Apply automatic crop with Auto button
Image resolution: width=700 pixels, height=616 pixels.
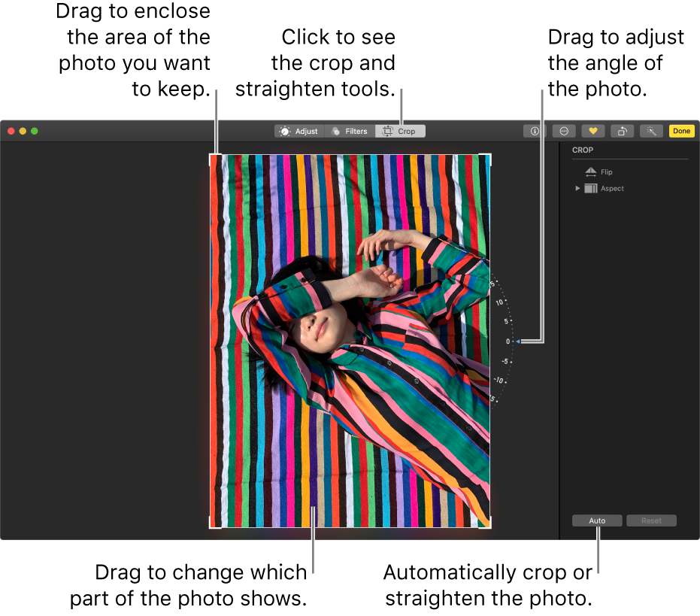(x=597, y=520)
